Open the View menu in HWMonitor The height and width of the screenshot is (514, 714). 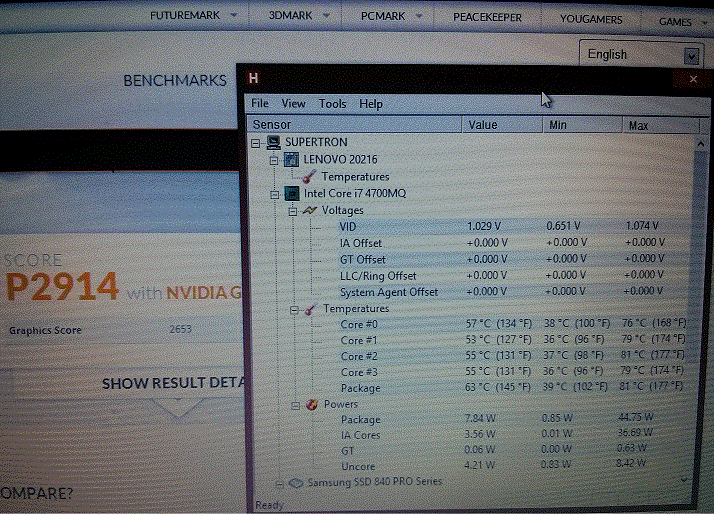coord(293,103)
